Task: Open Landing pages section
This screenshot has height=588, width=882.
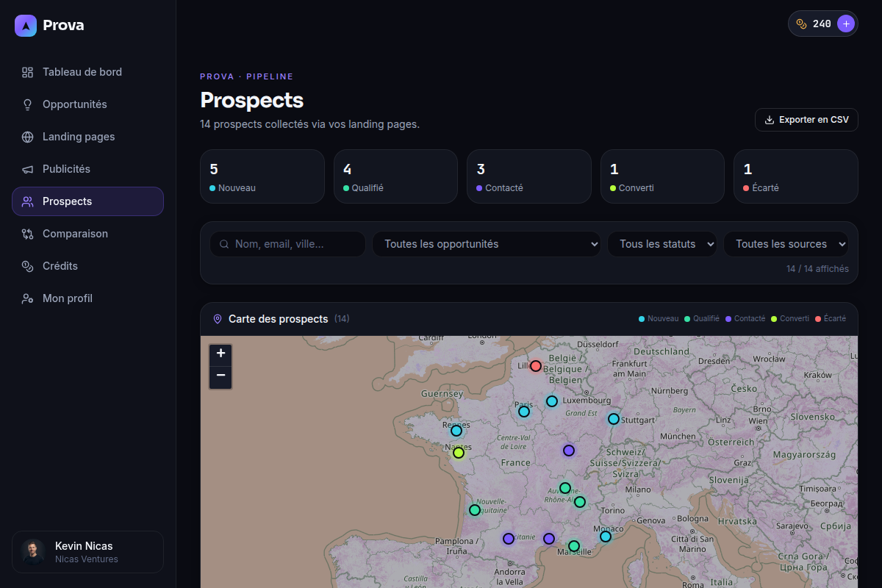Action: (x=87, y=137)
